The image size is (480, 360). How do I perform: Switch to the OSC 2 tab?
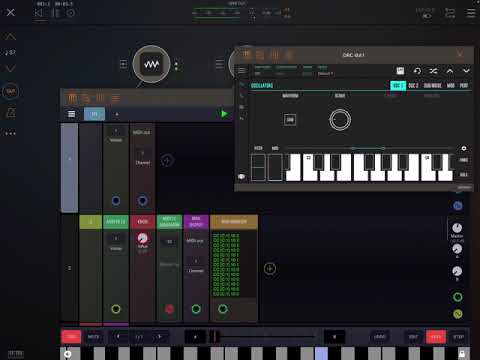(413, 86)
